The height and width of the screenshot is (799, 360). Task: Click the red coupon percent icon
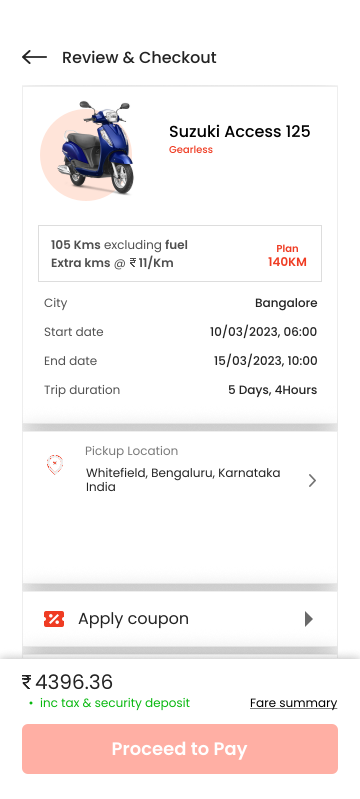tap(54, 619)
